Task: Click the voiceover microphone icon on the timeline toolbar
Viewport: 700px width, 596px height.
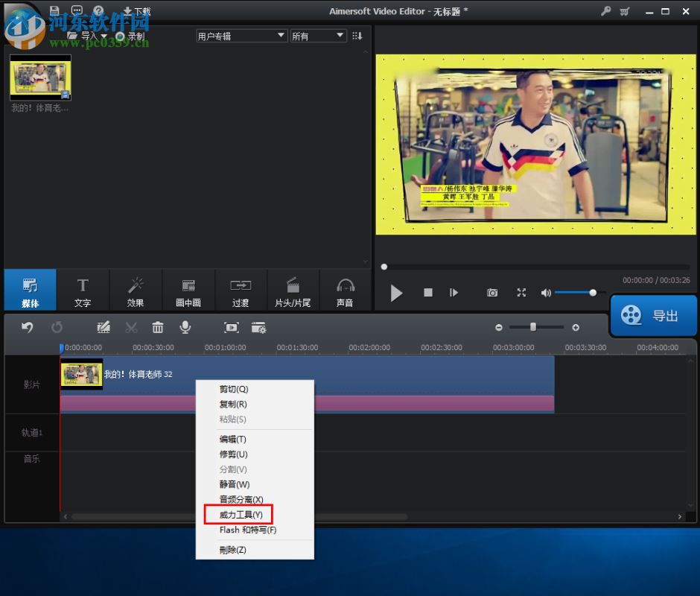Action: (x=185, y=327)
